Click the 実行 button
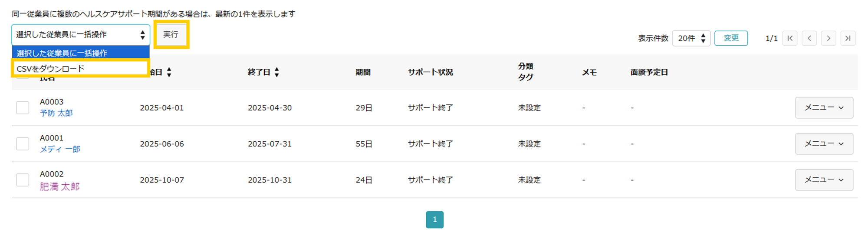This screenshot has height=230, width=868. [x=171, y=34]
